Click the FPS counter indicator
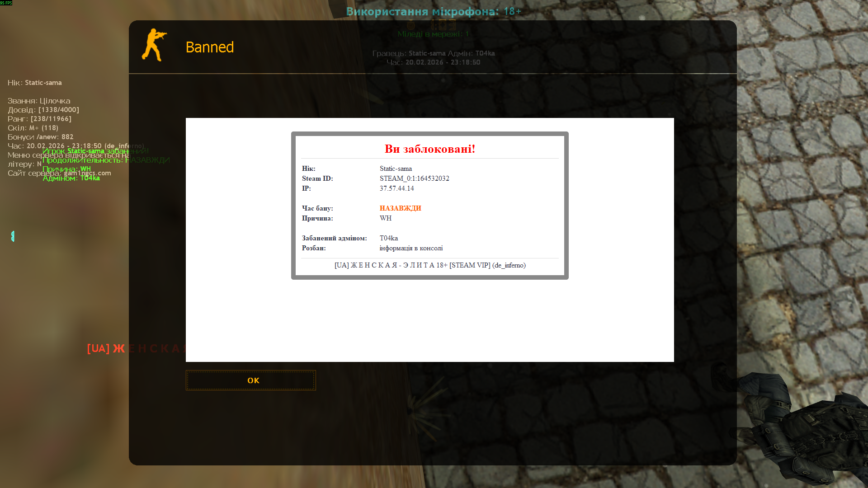The image size is (868, 488). (6, 3)
